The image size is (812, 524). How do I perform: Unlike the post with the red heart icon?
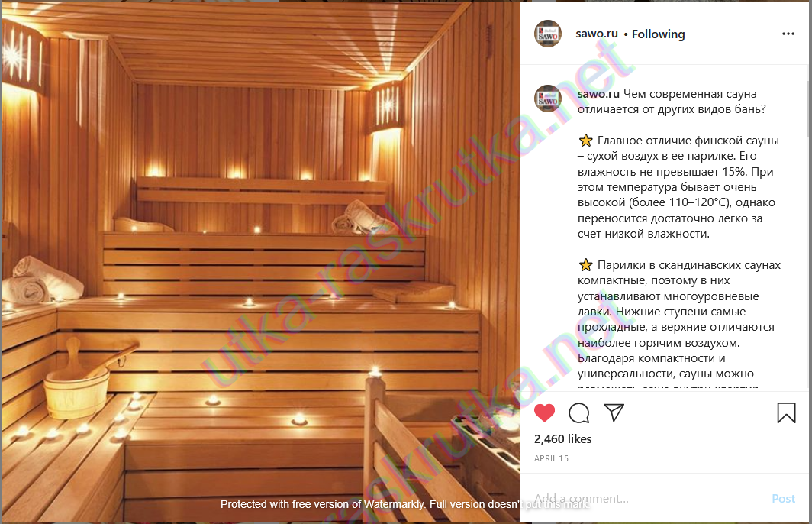tap(544, 412)
